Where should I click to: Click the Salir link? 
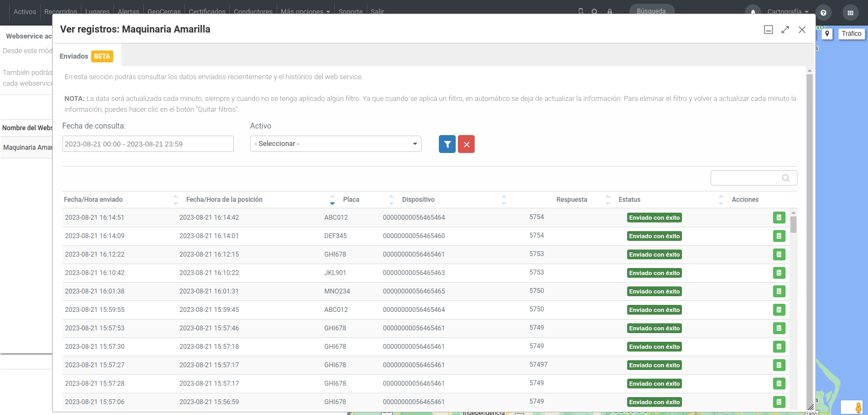378,11
